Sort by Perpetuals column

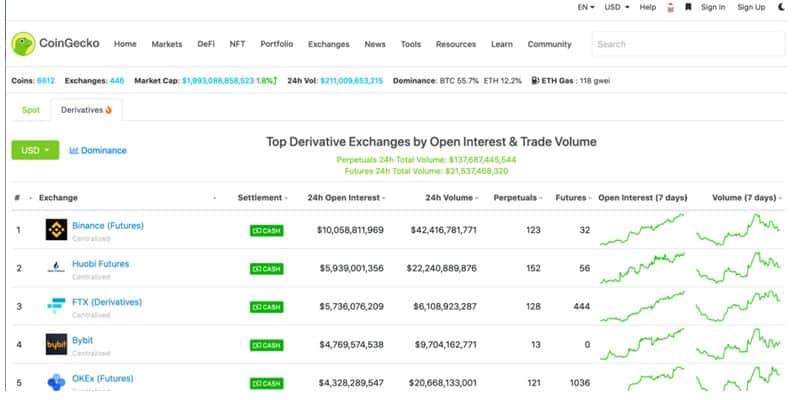click(517, 198)
